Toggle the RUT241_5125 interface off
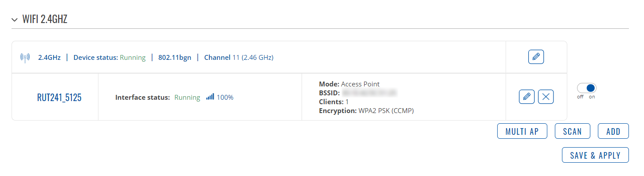 coord(587,88)
